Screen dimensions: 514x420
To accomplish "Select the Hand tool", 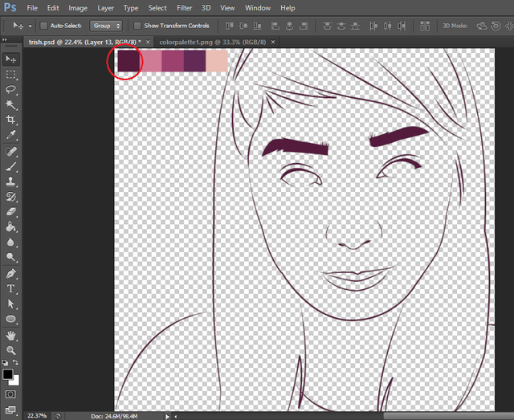I will [11, 335].
